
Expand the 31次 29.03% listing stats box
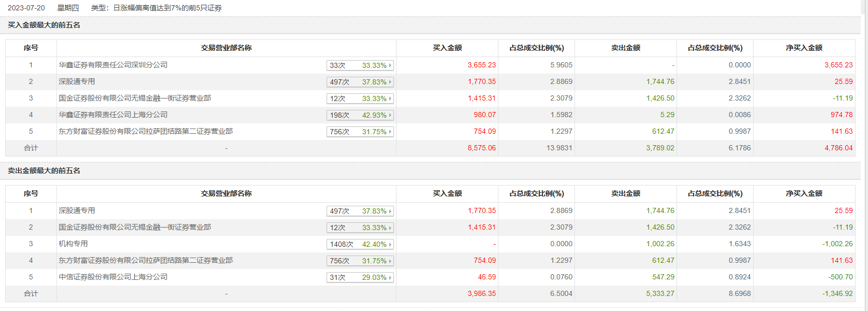(x=360, y=277)
